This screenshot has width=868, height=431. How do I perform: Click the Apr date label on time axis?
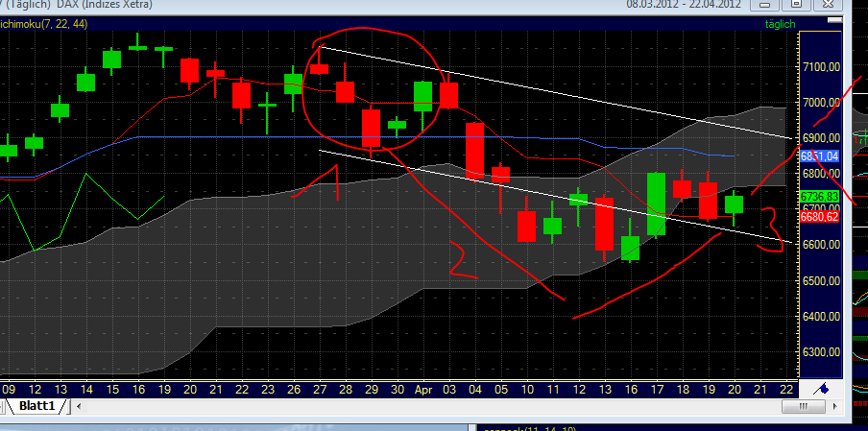tap(422, 389)
